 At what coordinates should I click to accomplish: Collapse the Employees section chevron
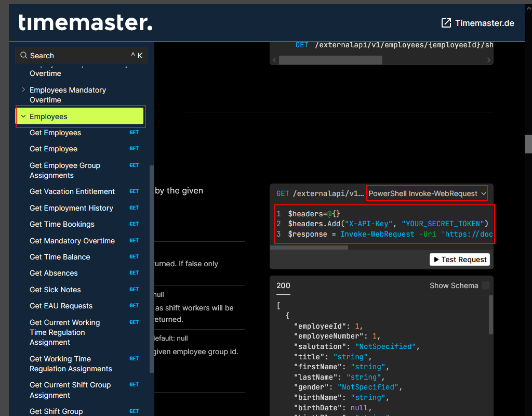[23, 116]
